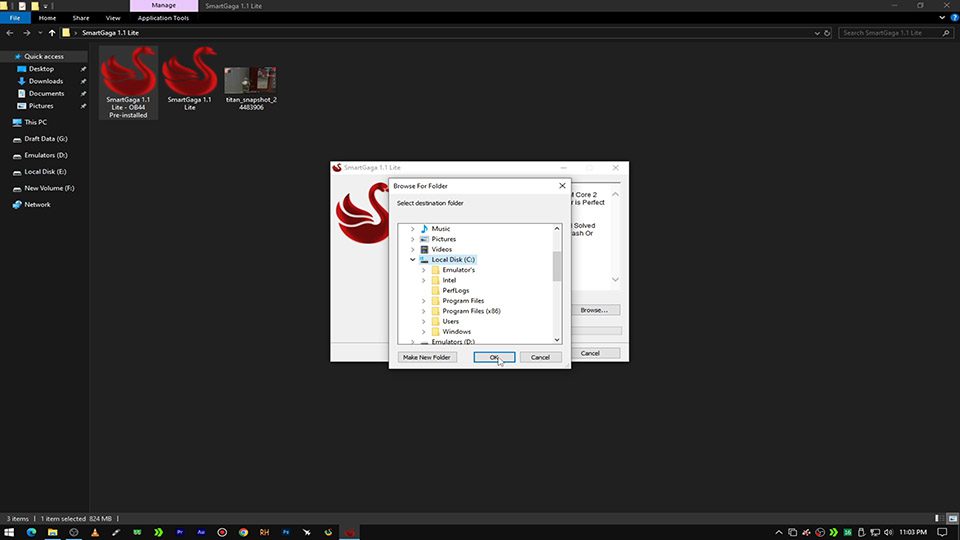Open the Application Tools tab
The width and height of the screenshot is (960, 540).
pyautogui.click(x=163, y=18)
